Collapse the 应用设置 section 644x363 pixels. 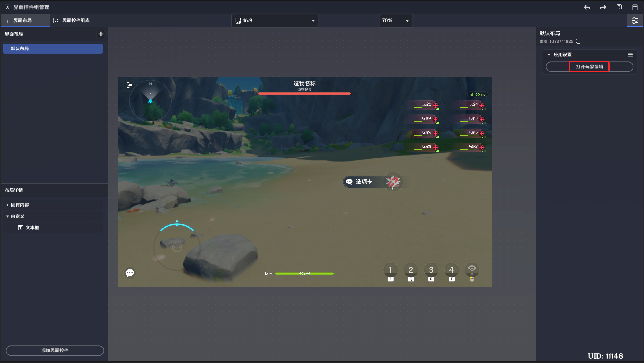point(549,55)
